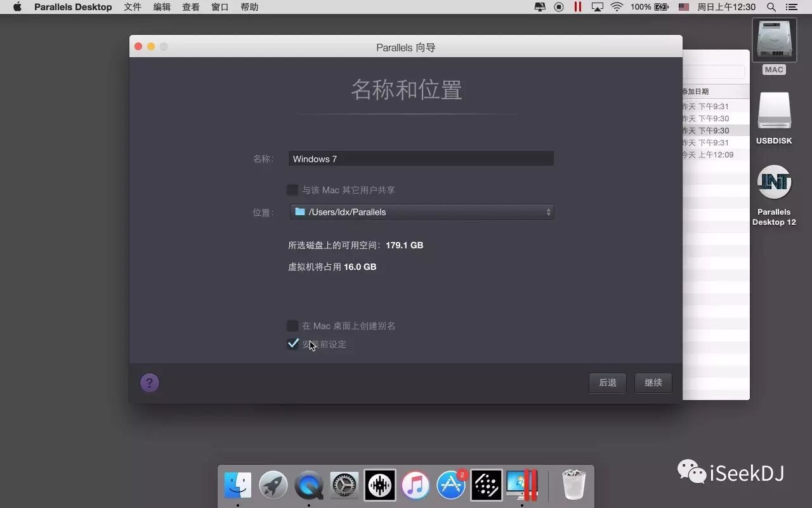Open the dotted-pattern app icon in Dock
Screen dimensions: 812x508
tap(487, 486)
